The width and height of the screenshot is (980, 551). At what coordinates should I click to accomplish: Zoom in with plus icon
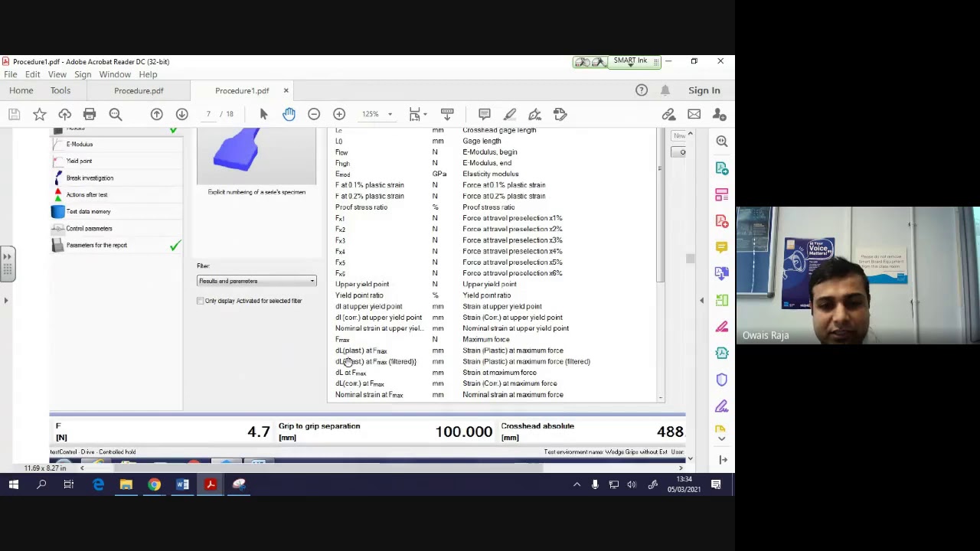[339, 114]
